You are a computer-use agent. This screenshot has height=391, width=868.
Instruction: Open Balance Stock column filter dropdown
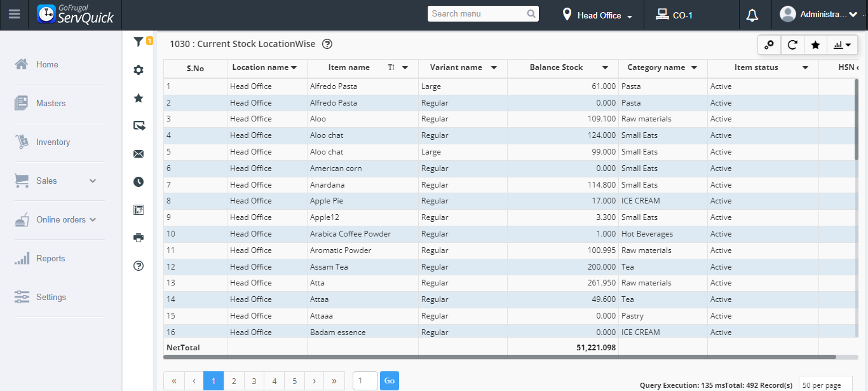(x=606, y=67)
